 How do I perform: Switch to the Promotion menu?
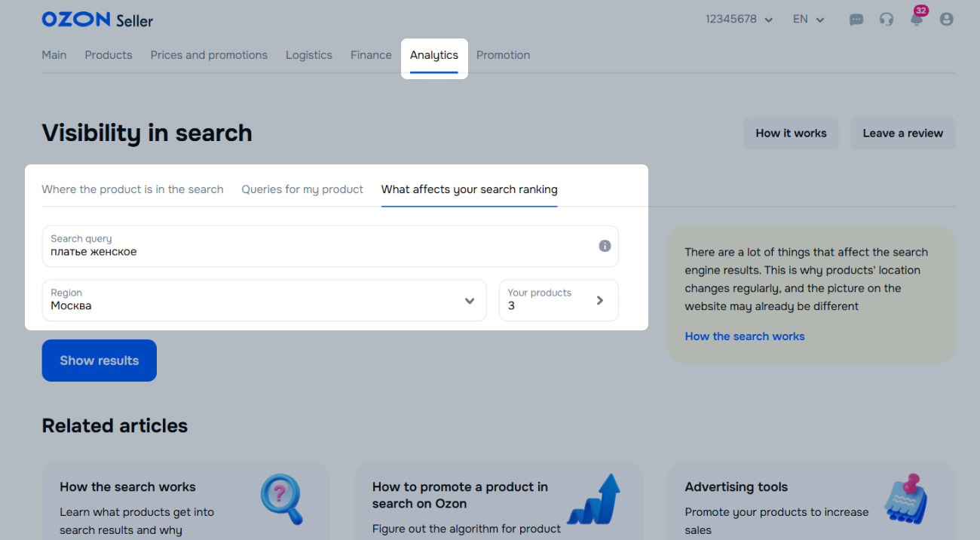click(503, 55)
